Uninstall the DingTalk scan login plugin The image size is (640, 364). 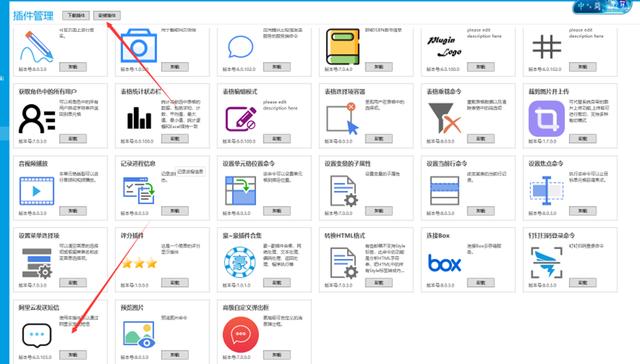tap(583, 283)
